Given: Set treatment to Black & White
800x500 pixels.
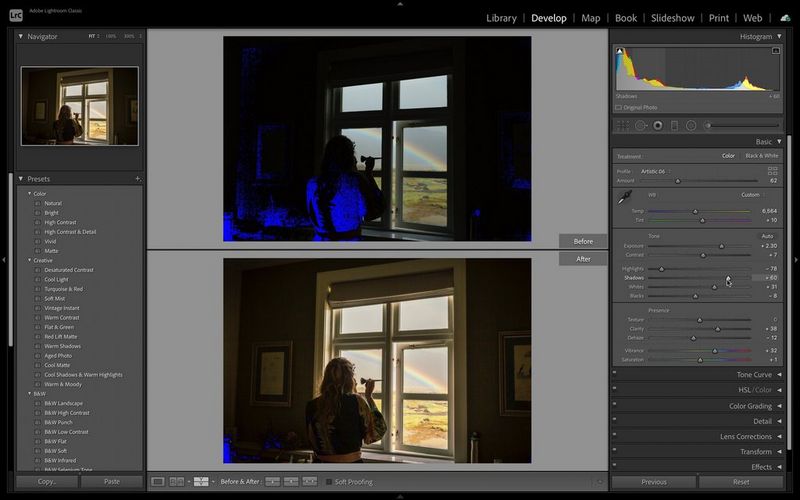Looking at the screenshot, I should click(761, 156).
